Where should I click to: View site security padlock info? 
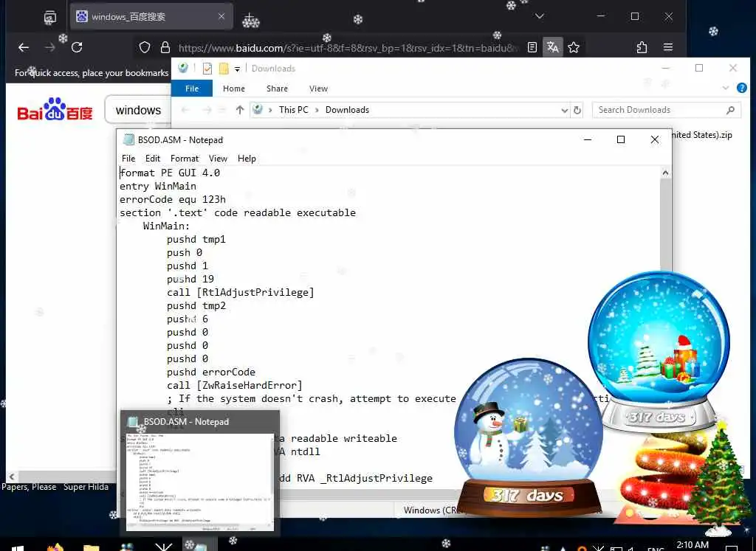[x=165, y=47]
